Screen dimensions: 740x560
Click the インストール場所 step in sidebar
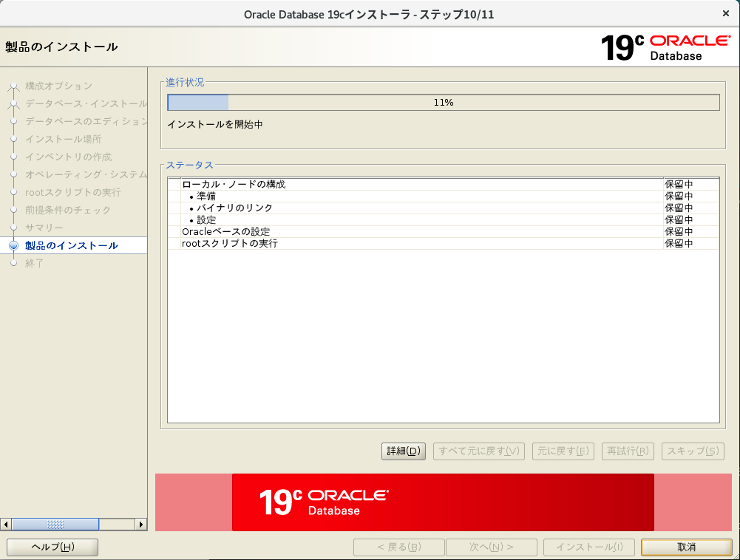point(64,139)
